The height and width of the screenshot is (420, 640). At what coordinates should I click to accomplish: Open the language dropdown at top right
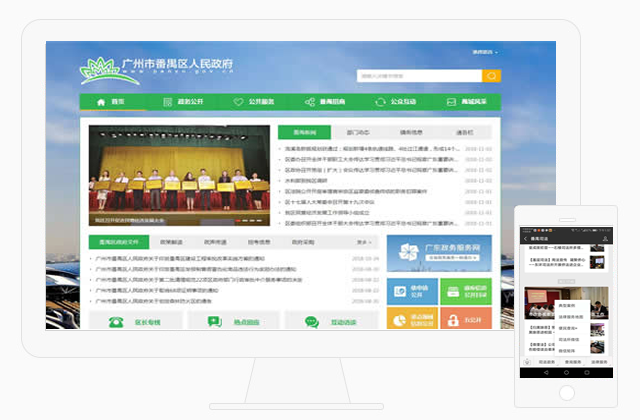(x=485, y=52)
